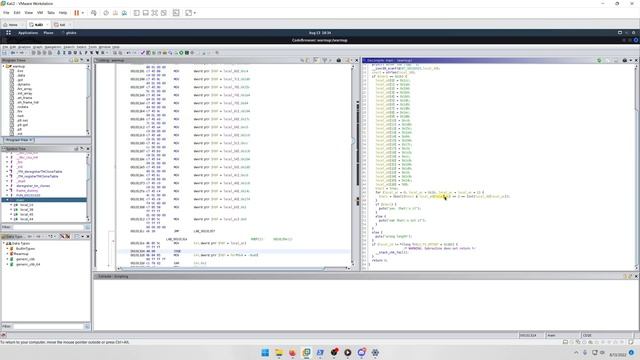Click the volume icon in system tray
This screenshot has height=360, width=640.
point(602,352)
